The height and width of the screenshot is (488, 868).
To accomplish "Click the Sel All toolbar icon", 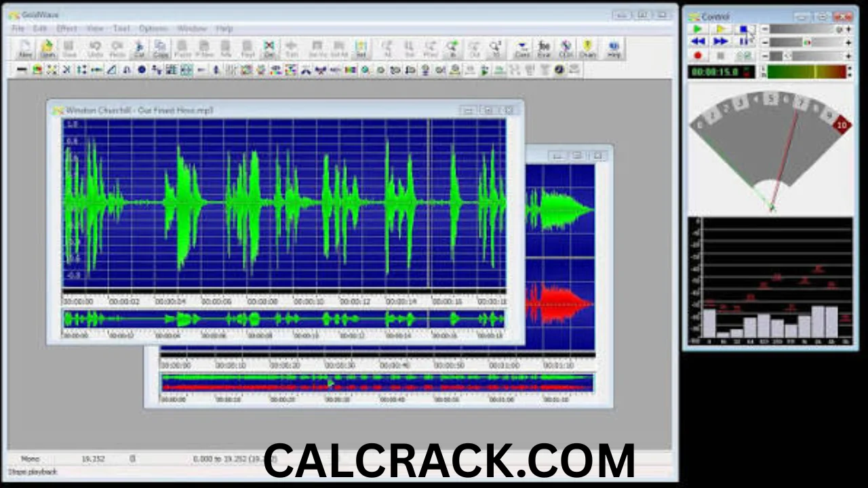I will click(339, 49).
